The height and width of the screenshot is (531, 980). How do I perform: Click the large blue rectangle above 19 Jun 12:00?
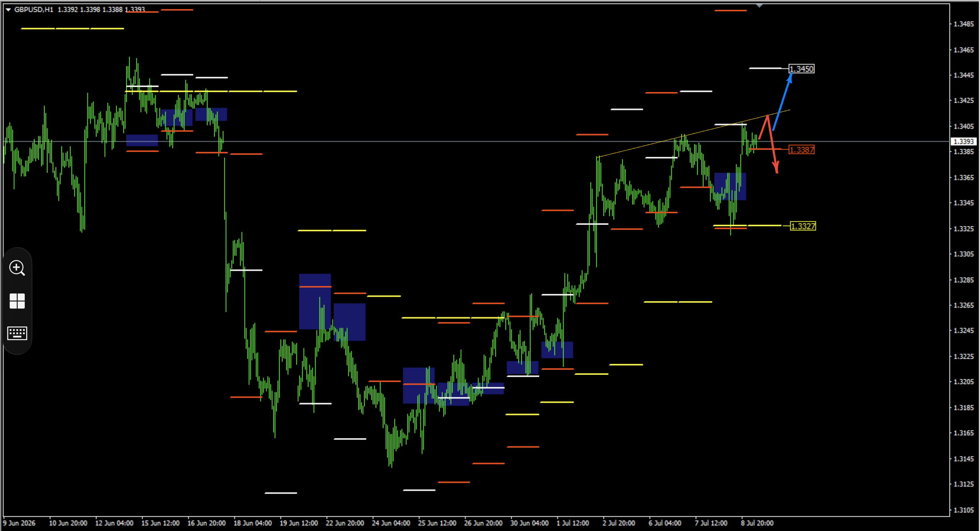pyautogui.click(x=315, y=301)
